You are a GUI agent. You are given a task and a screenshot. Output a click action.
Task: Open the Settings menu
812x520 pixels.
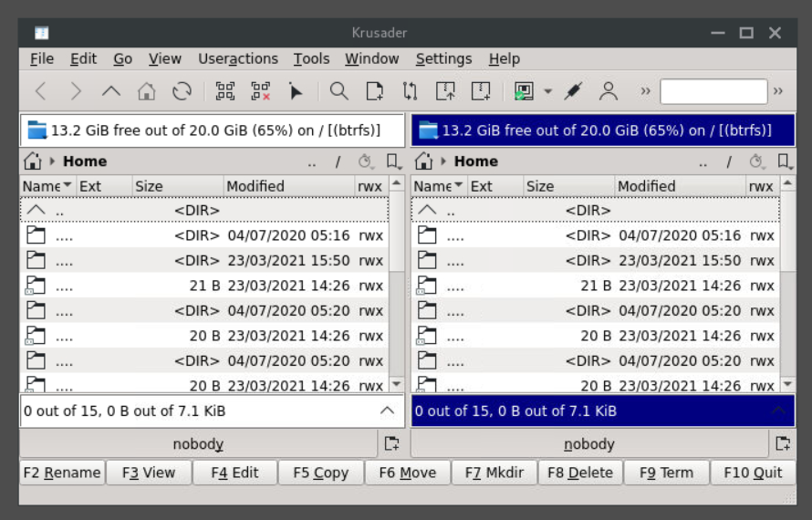click(x=443, y=59)
